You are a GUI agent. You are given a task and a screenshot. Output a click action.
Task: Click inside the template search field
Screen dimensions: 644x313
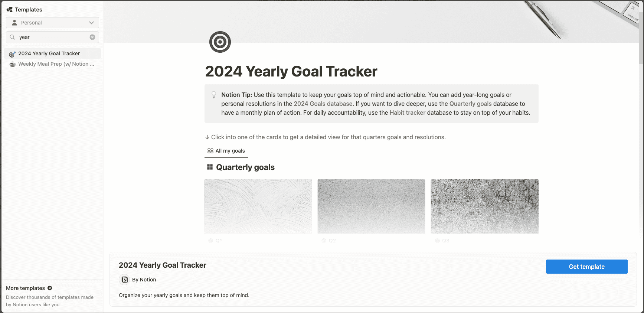tap(52, 37)
